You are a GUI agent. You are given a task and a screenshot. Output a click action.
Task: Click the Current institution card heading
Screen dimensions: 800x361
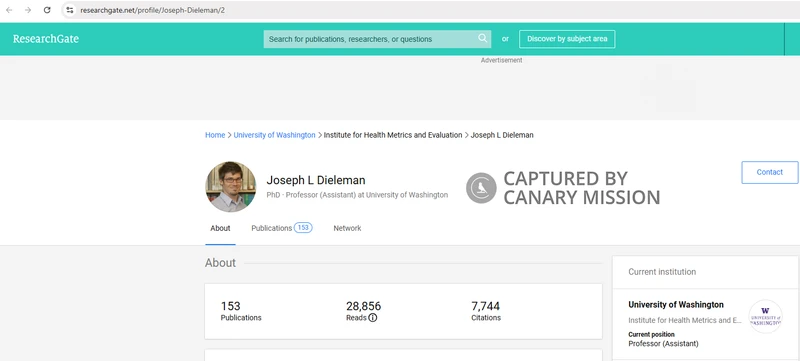tap(662, 272)
